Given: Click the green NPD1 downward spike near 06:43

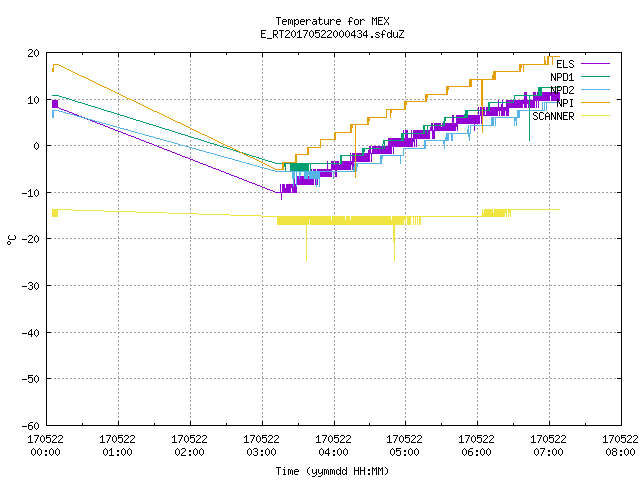Looking at the screenshot, I should point(529,118).
